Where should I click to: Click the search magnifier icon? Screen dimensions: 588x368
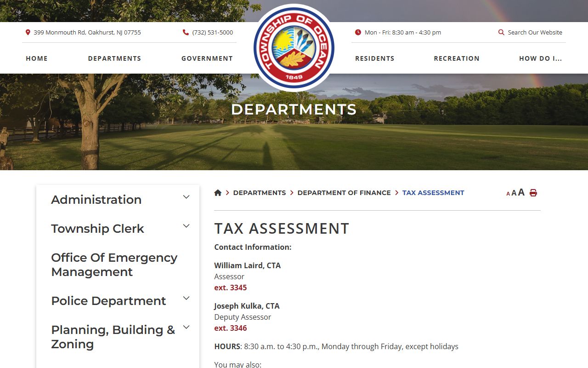point(501,32)
